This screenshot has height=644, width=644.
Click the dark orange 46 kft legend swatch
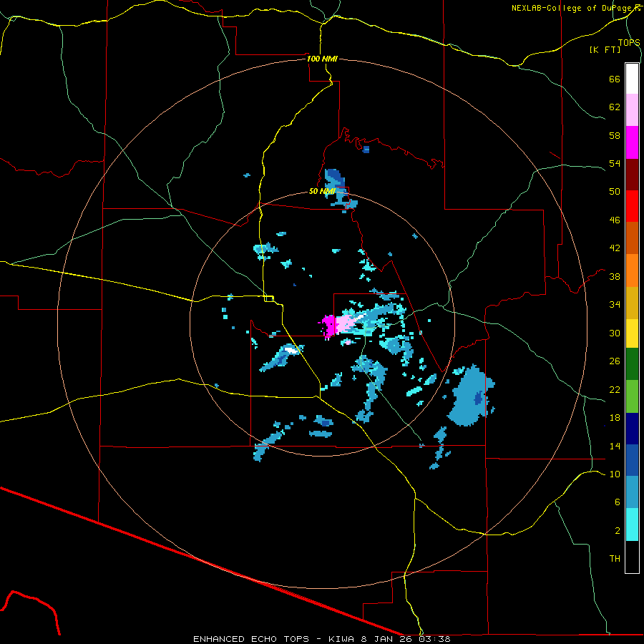tap(632, 238)
